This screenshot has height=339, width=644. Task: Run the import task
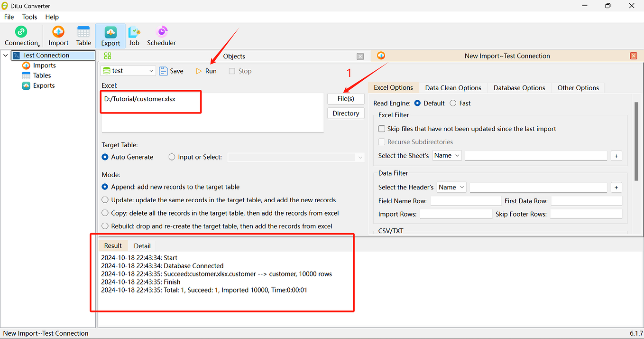pyautogui.click(x=206, y=71)
